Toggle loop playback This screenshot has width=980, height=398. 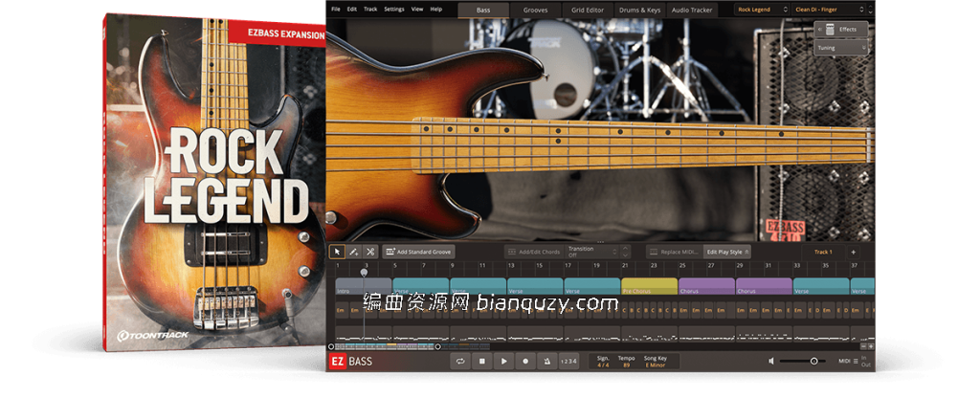click(460, 361)
